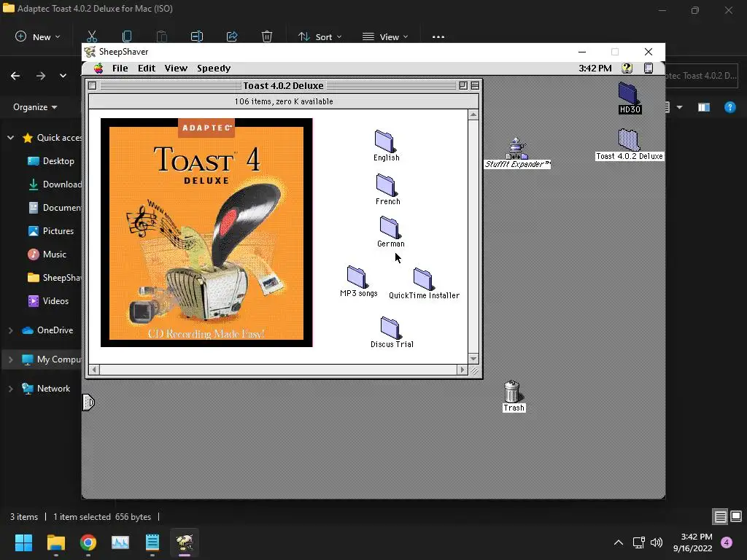Select the MP3 songs folder

tap(357, 277)
